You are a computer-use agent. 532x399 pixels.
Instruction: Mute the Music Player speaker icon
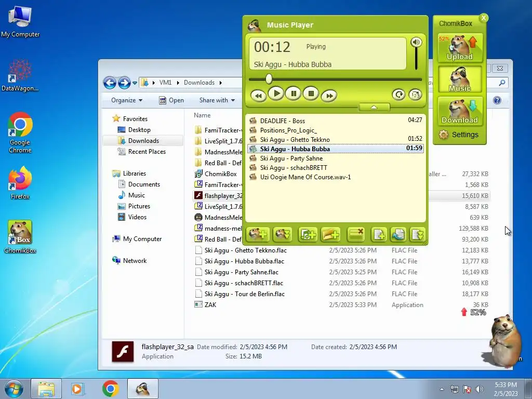(x=416, y=42)
